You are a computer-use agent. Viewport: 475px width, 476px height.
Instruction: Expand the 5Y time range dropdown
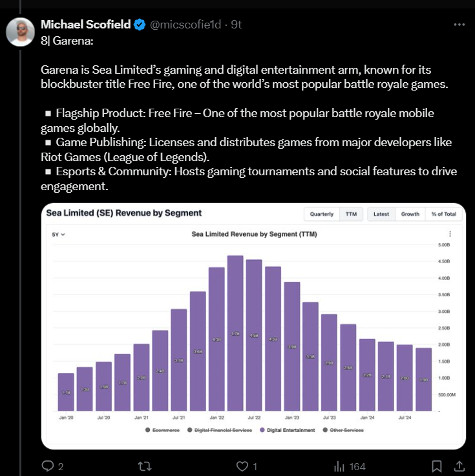click(x=58, y=234)
